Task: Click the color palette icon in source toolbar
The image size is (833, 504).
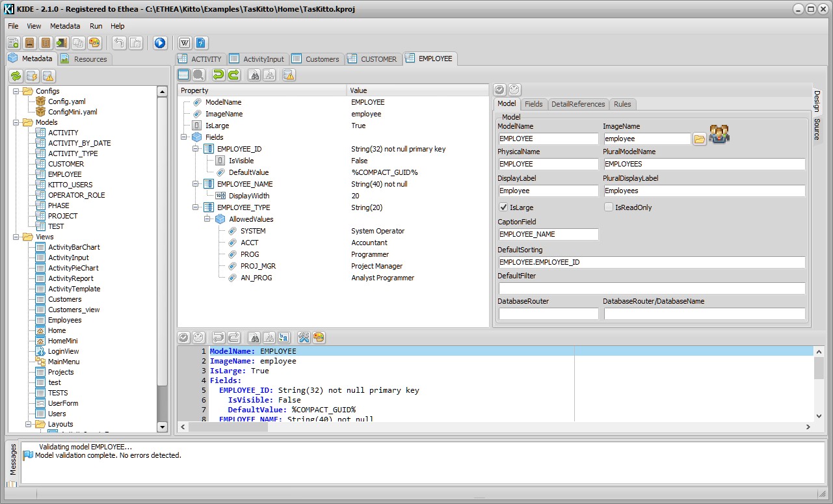Action: pos(319,338)
